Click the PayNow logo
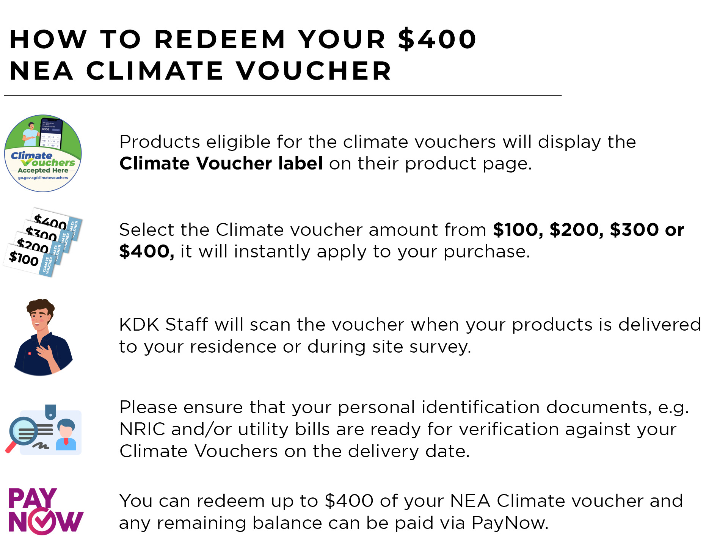This screenshot has height=560, width=728. pyautogui.click(x=45, y=511)
